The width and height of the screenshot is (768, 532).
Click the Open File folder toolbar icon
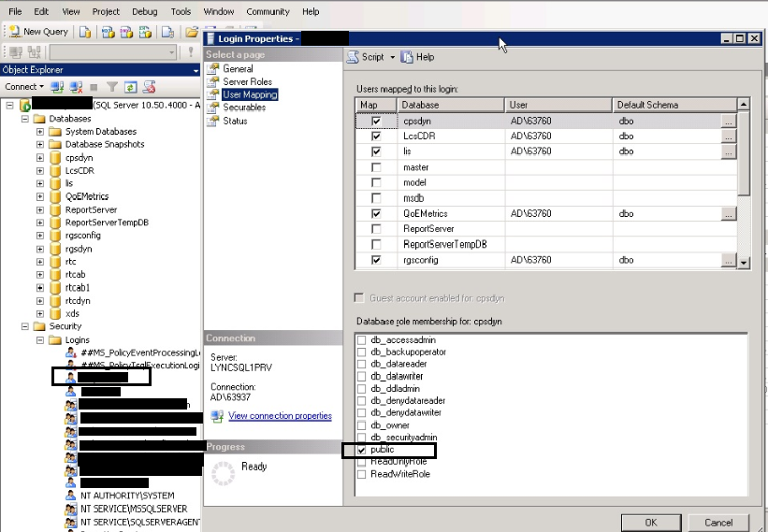coord(192,32)
